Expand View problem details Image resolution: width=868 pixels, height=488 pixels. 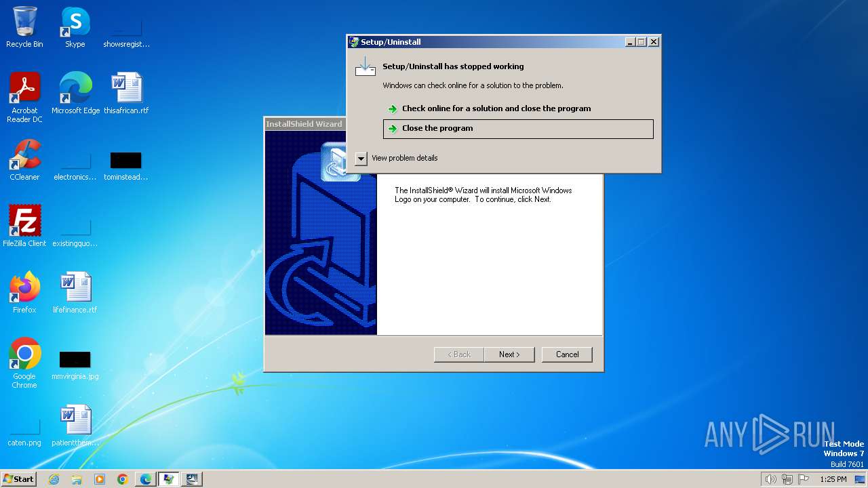397,158
